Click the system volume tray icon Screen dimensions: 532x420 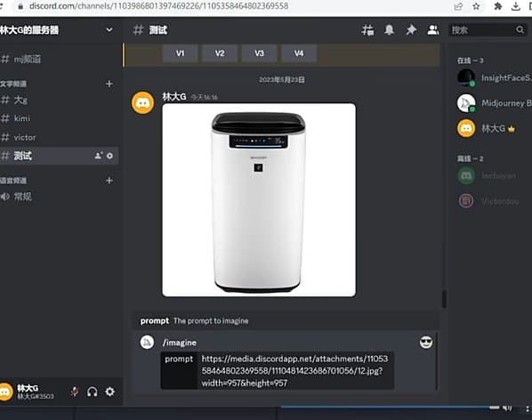[x=507, y=408]
